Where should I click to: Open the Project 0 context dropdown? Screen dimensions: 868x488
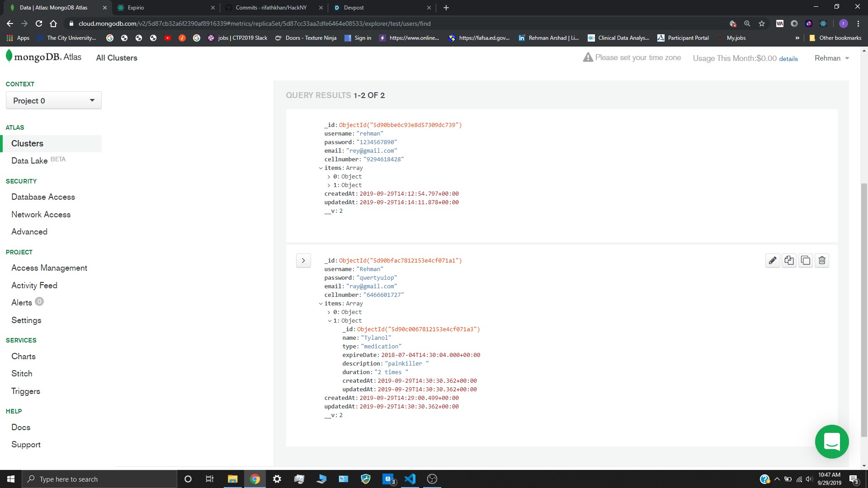pos(53,100)
